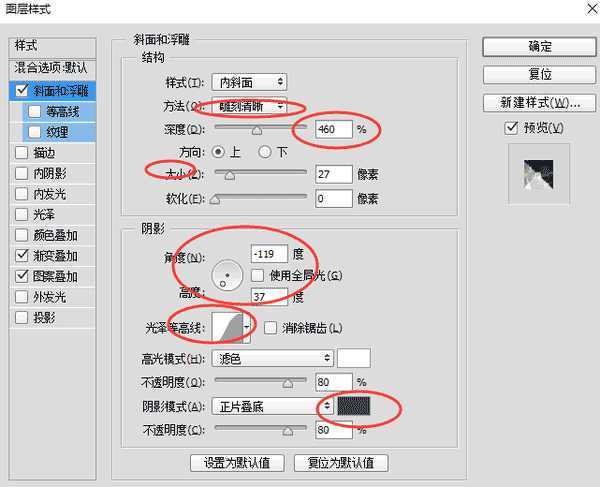Open the gloss contour picker arrow
Viewport: 600px width, 487px height.
(246, 327)
